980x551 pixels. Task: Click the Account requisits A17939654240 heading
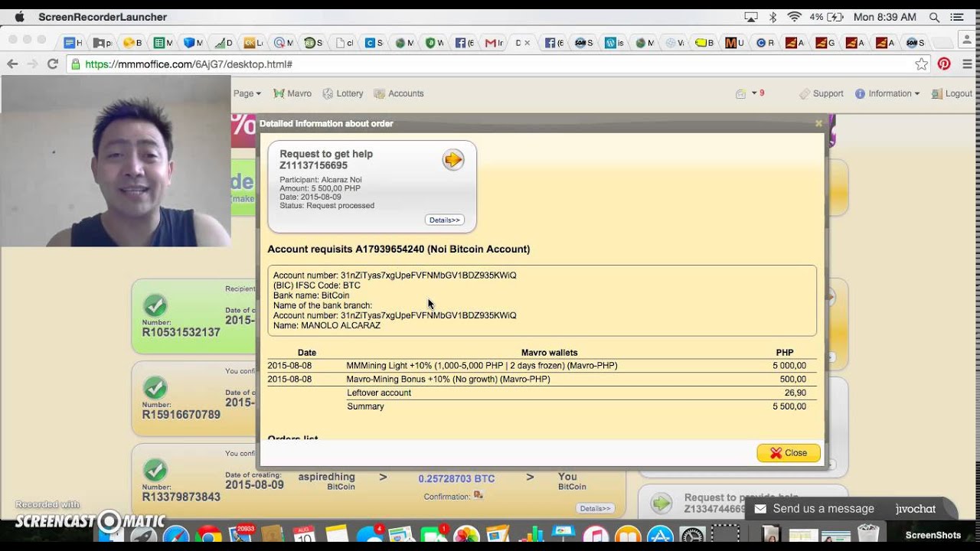point(399,249)
